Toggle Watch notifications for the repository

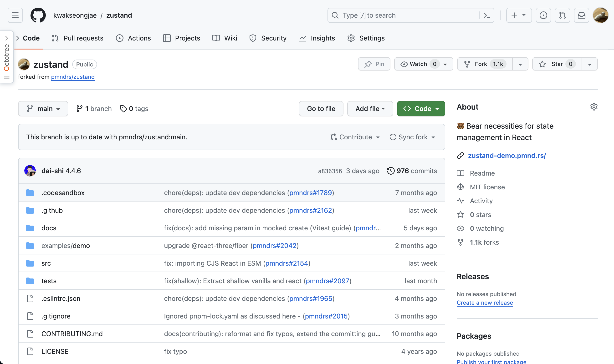[x=419, y=64]
